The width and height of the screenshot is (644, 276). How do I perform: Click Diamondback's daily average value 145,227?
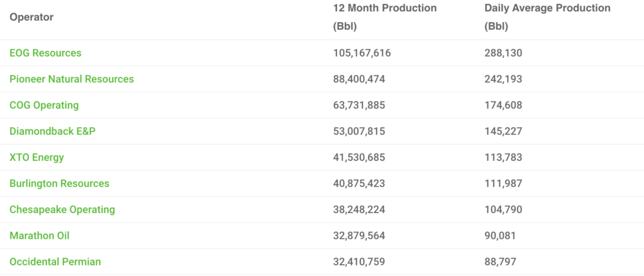click(503, 131)
